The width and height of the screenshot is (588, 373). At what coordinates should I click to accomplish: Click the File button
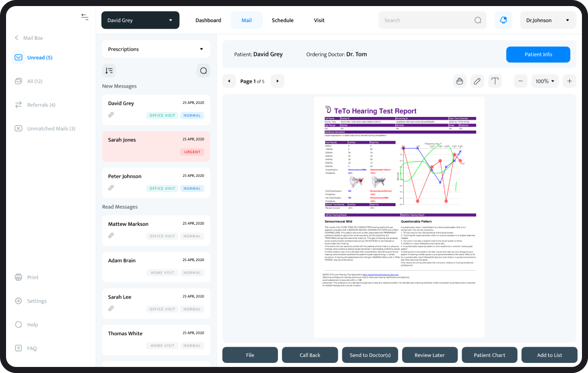(250, 355)
